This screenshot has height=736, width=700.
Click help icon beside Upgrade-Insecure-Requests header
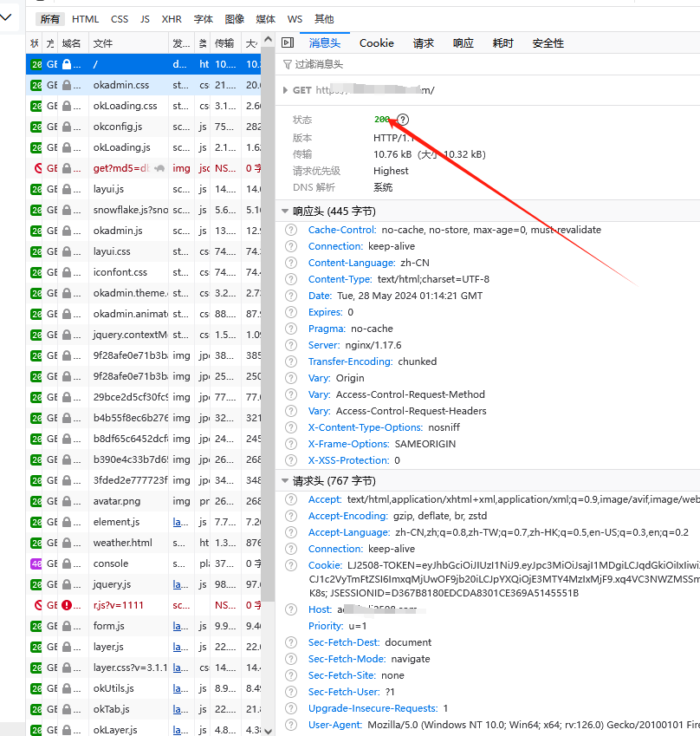click(291, 708)
